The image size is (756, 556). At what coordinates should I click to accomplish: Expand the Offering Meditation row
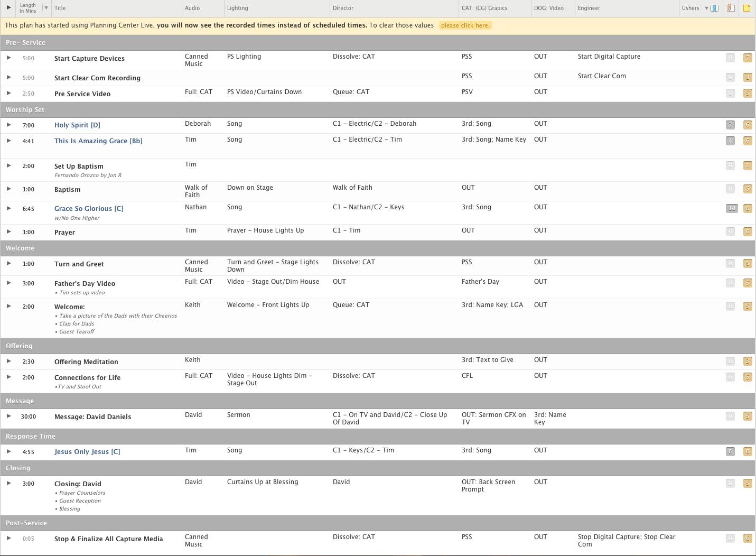coord(8,361)
